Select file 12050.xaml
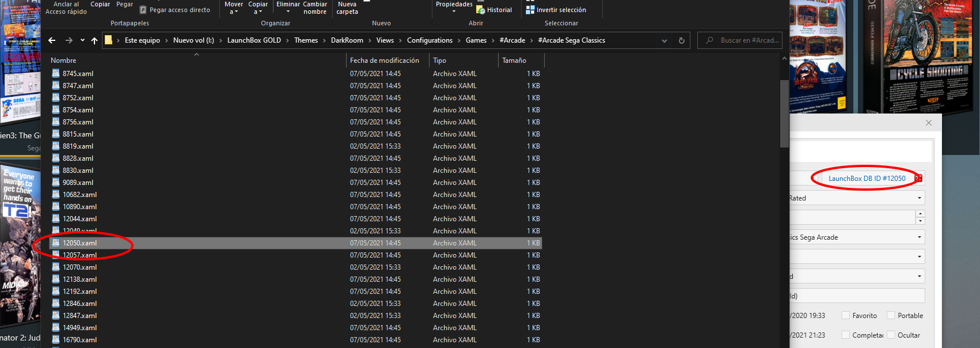This screenshot has width=980, height=348. point(295,243)
